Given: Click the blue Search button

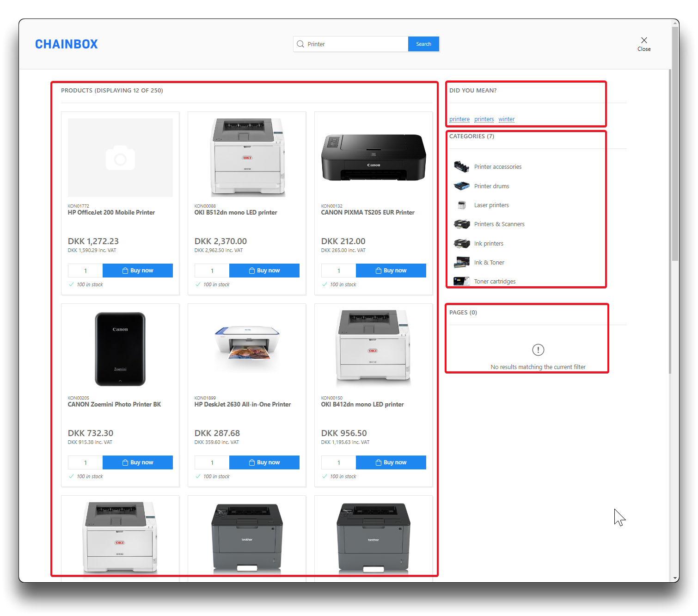Looking at the screenshot, I should click(423, 44).
